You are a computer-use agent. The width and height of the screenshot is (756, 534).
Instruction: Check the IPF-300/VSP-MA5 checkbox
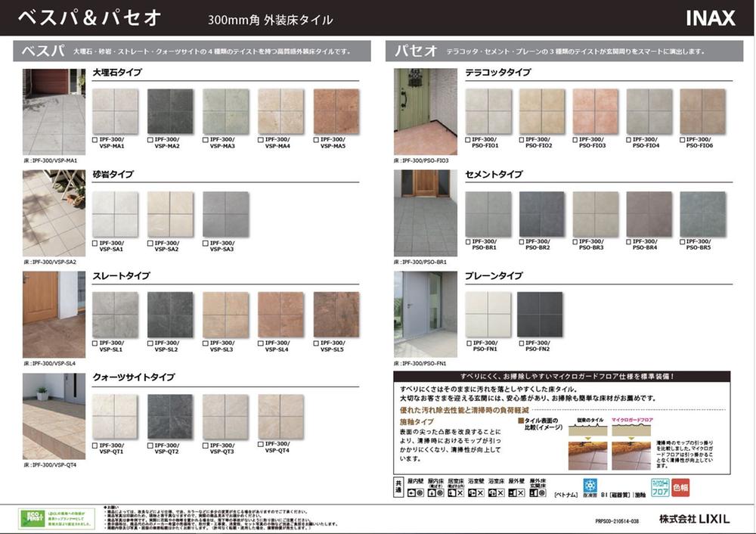pyautogui.click(x=316, y=140)
